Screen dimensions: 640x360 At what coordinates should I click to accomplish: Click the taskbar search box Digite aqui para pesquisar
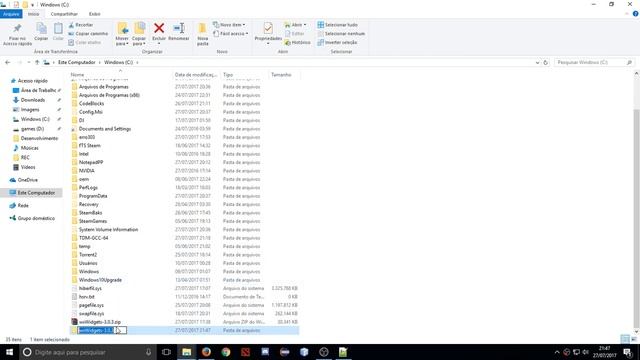[x=87, y=352]
